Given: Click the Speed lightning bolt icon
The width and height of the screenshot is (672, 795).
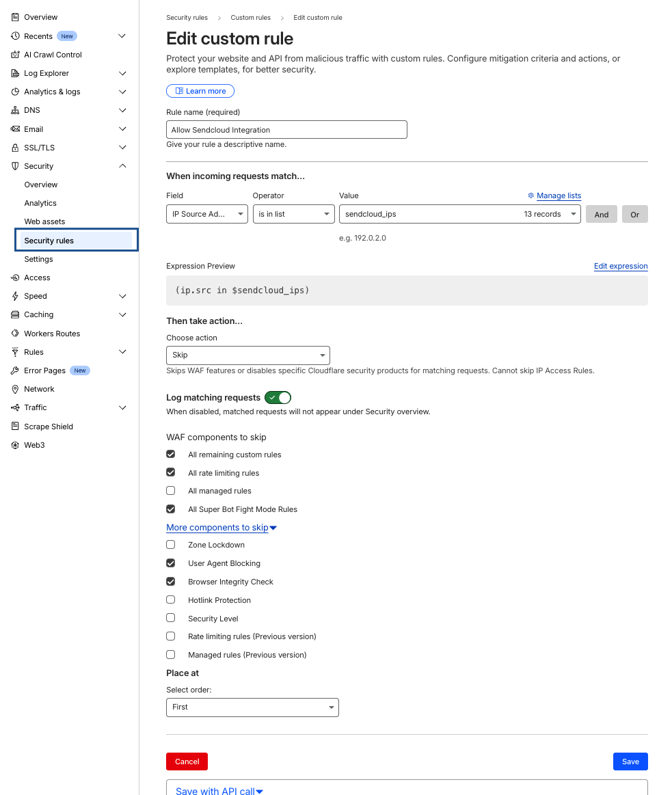Looking at the screenshot, I should [15, 296].
